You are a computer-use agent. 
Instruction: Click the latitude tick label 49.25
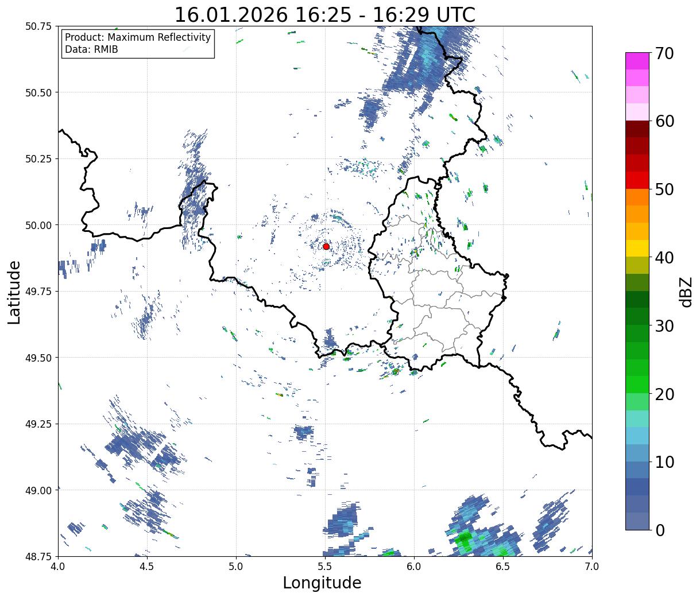point(38,424)
